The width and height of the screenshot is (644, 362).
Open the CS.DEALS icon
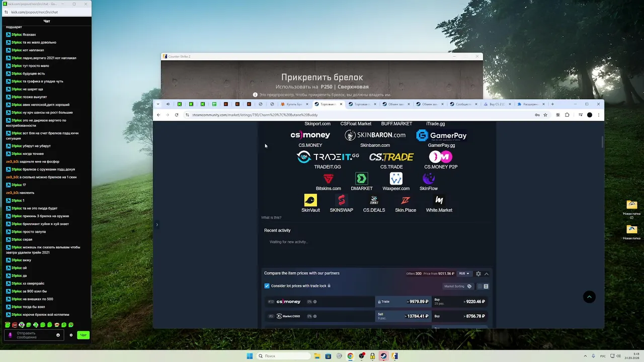374,200
